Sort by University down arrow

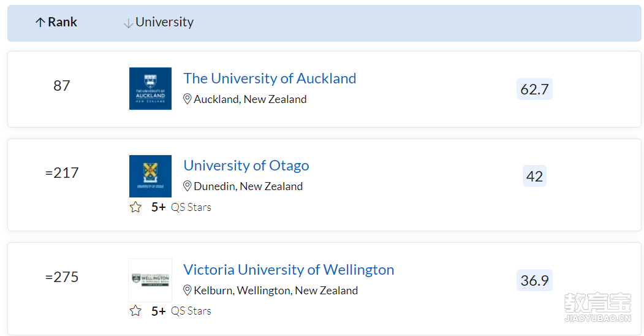click(x=128, y=23)
